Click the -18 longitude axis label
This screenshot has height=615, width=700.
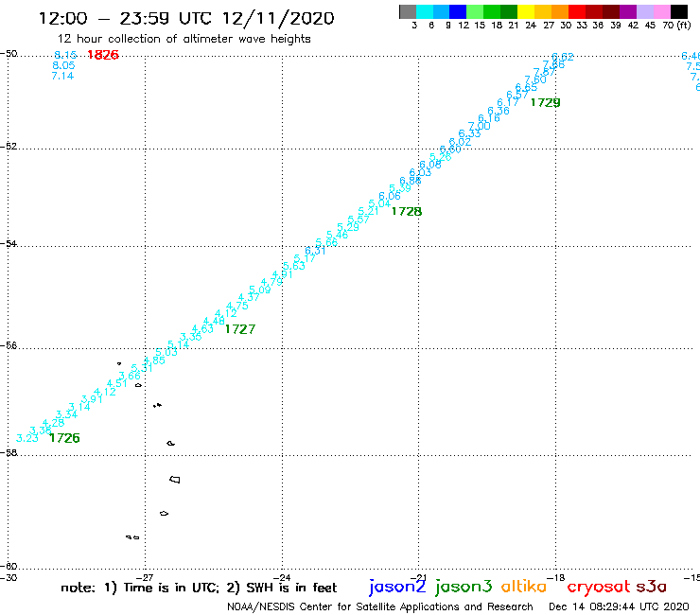click(556, 577)
